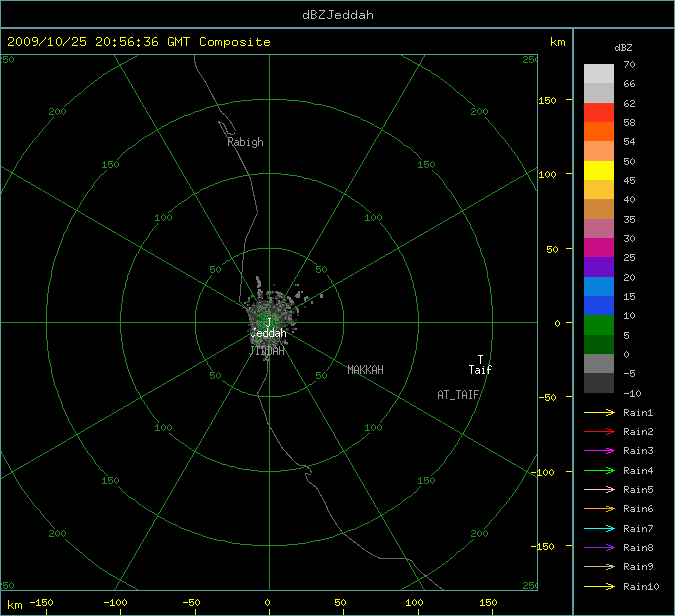
Task: Select the purple Rain8 arrow
Action: 600,547
